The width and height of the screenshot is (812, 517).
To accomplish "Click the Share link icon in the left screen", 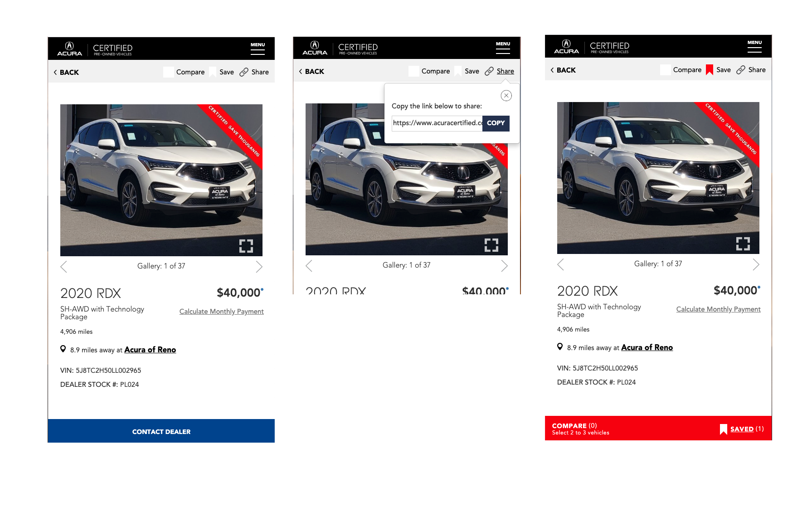I will coord(244,72).
